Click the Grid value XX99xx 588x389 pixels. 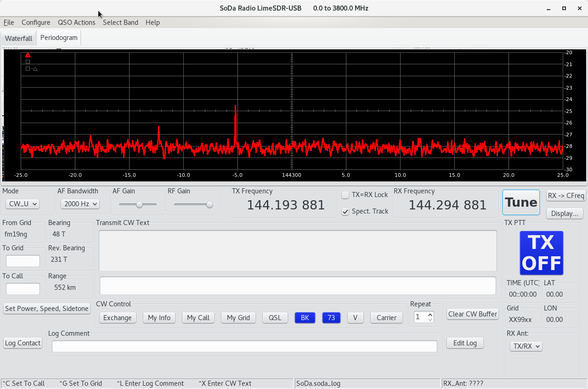[x=520, y=320]
